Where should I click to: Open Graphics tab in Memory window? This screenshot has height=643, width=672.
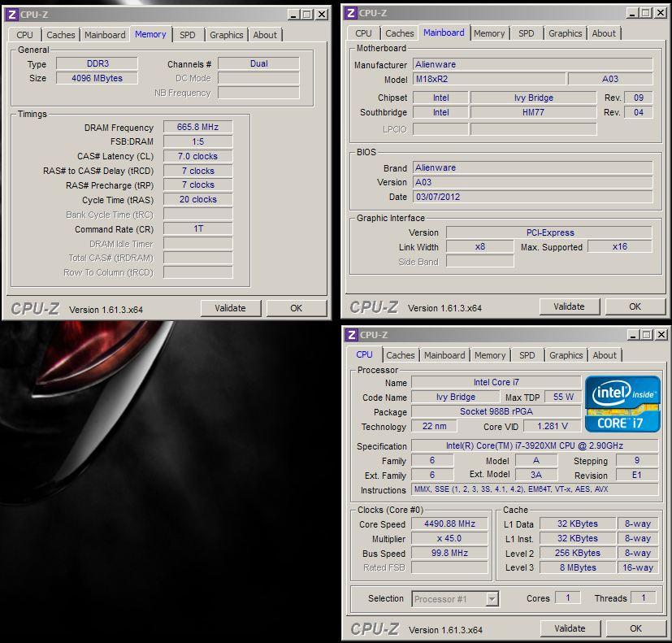pyautogui.click(x=226, y=35)
